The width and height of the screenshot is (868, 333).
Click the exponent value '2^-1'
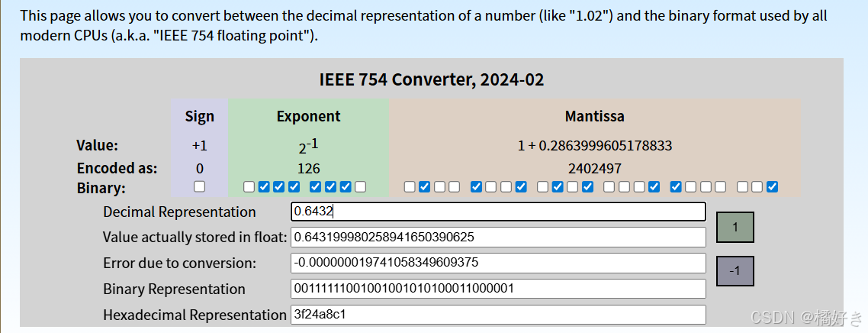coord(308,147)
